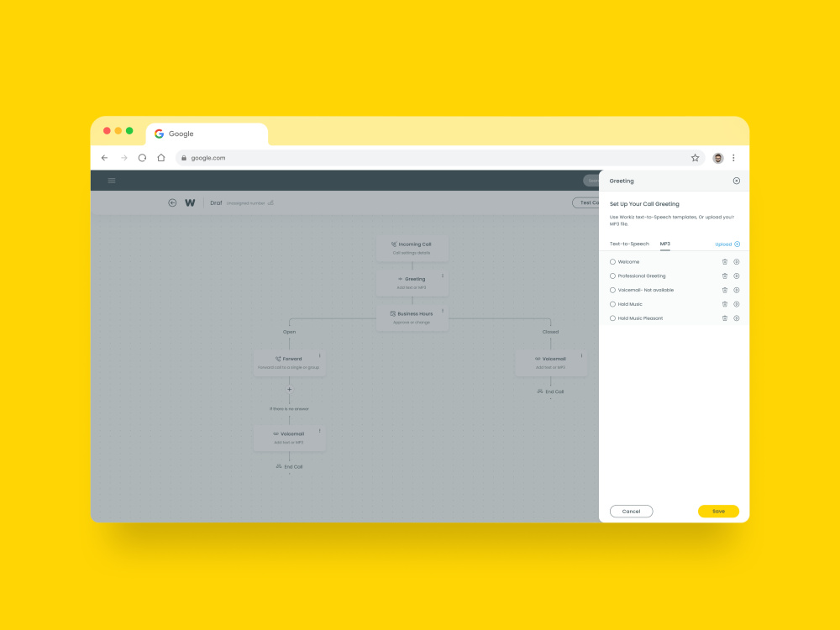Add a step with the plus button below Forward
The height and width of the screenshot is (630, 840).
(289, 390)
